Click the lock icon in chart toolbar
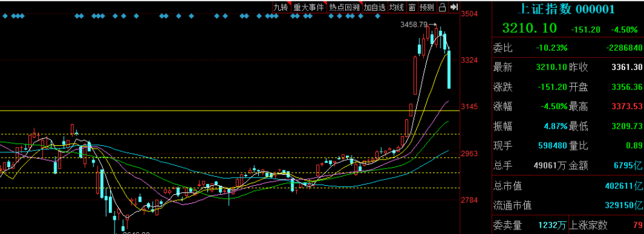 click(442, 7)
